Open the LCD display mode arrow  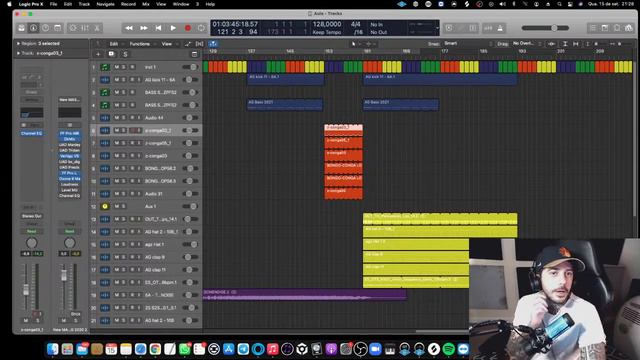[437, 28]
